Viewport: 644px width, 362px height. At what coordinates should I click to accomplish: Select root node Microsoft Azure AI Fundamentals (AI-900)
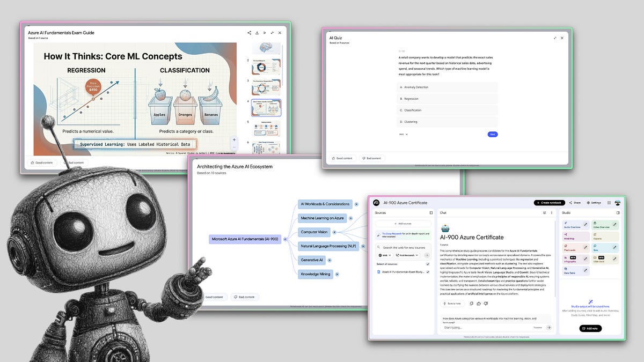click(245, 239)
